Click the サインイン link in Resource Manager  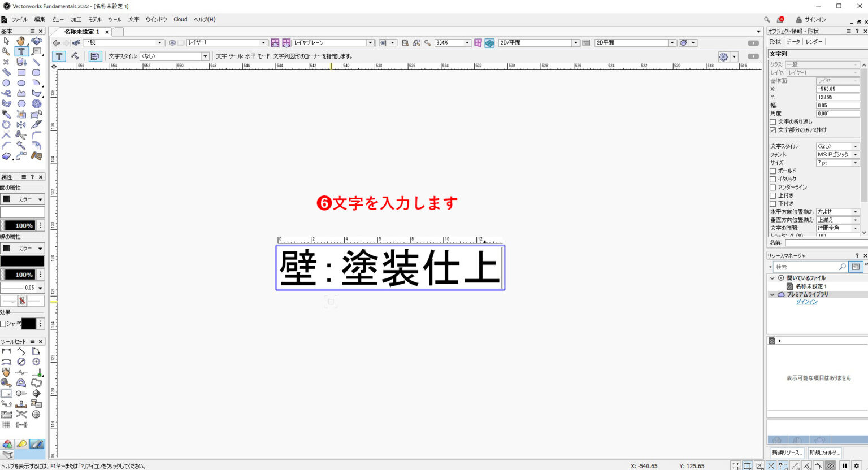point(805,302)
